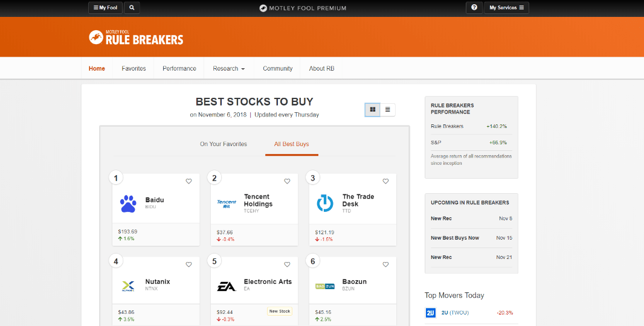Open the Electronic Arts stock link

pos(268,282)
